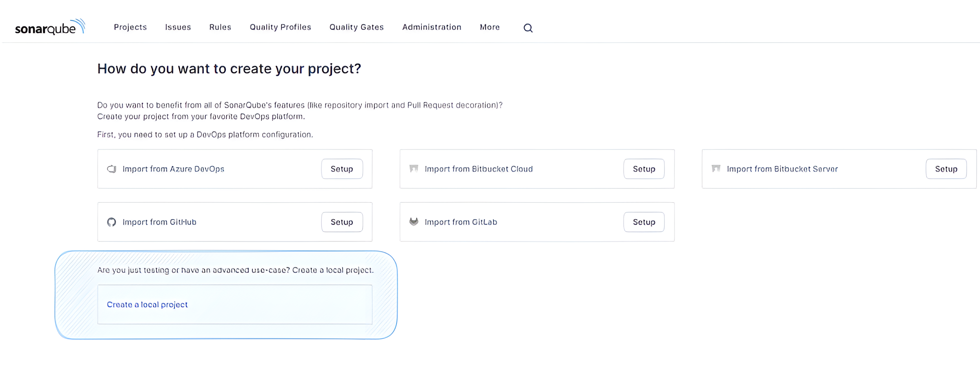Screen dimensions: 980x388
Task: Click the GitHub octocat icon
Action: (x=112, y=222)
